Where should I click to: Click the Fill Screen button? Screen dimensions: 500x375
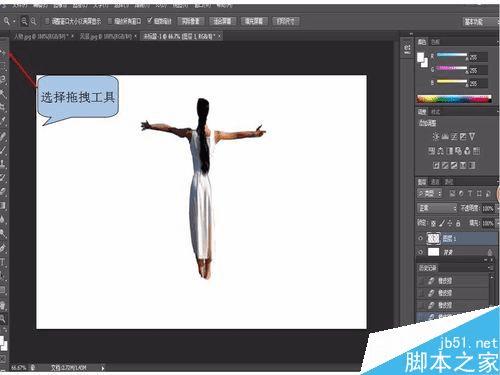[x=254, y=21]
